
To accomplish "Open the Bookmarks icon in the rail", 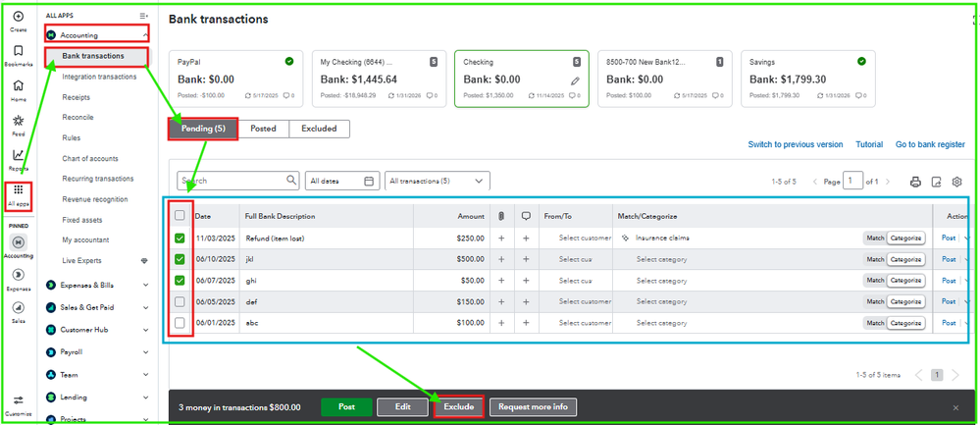I will pyautogui.click(x=18, y=51).
